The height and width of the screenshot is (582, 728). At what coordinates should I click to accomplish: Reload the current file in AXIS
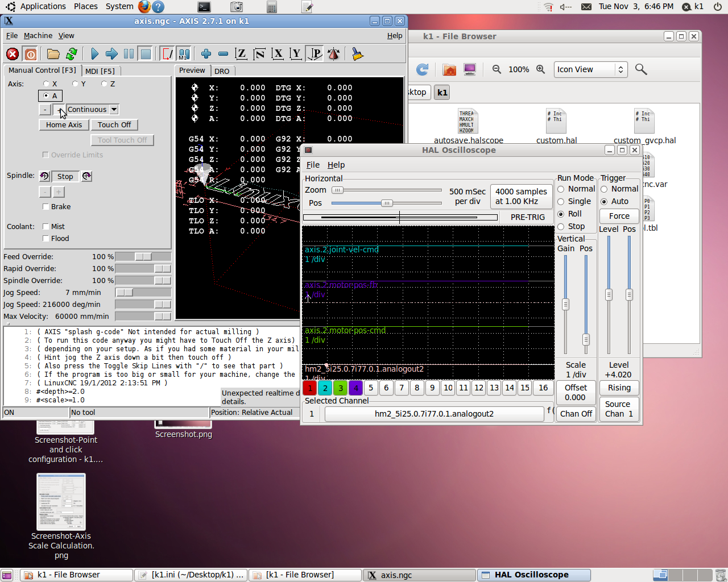(72, 54)
